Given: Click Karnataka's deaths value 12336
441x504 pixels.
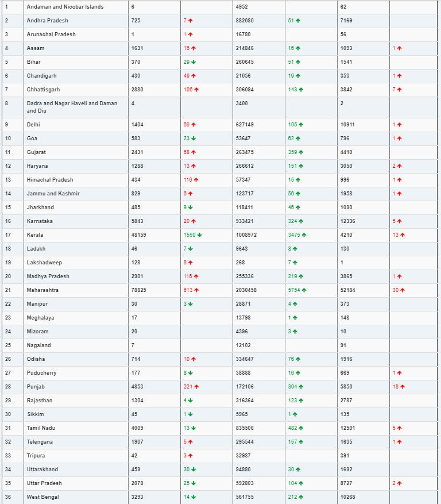Looking at the screenshot, I should pos(347,221).
